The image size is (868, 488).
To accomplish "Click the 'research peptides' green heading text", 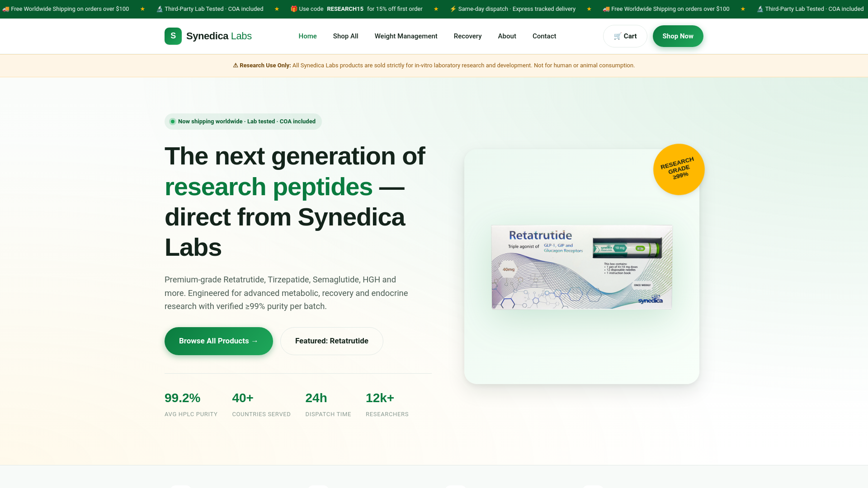I will (x=269, y=187).
